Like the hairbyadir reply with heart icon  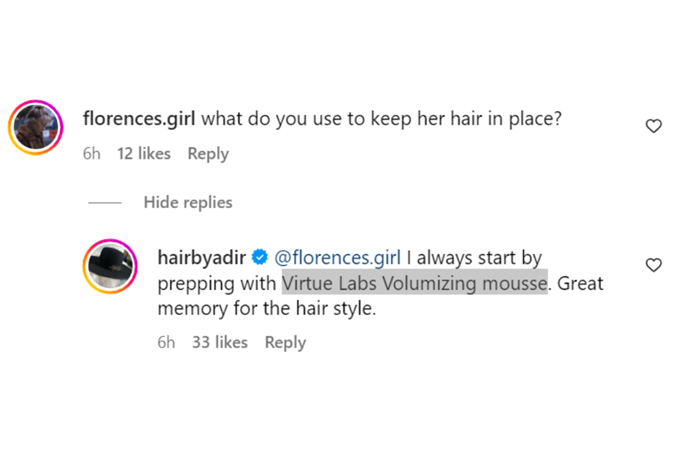[x=653, y=265]
